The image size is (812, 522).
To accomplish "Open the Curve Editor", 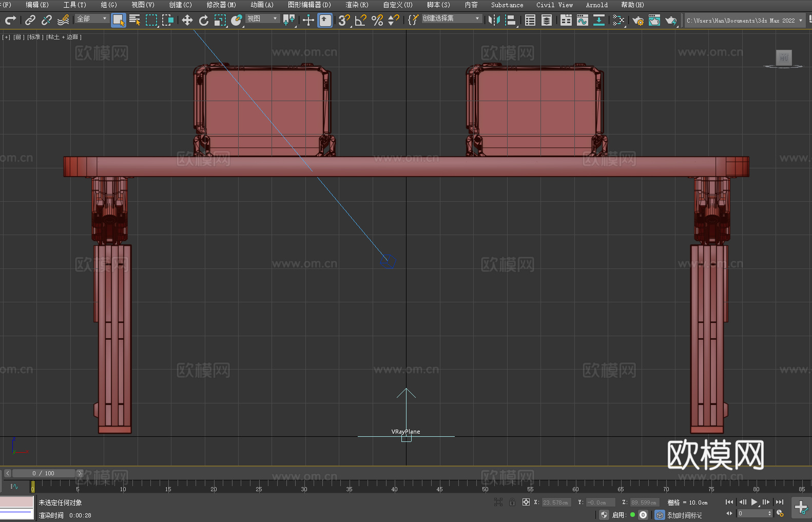I will pyautogui.click(x=583, y=20).
